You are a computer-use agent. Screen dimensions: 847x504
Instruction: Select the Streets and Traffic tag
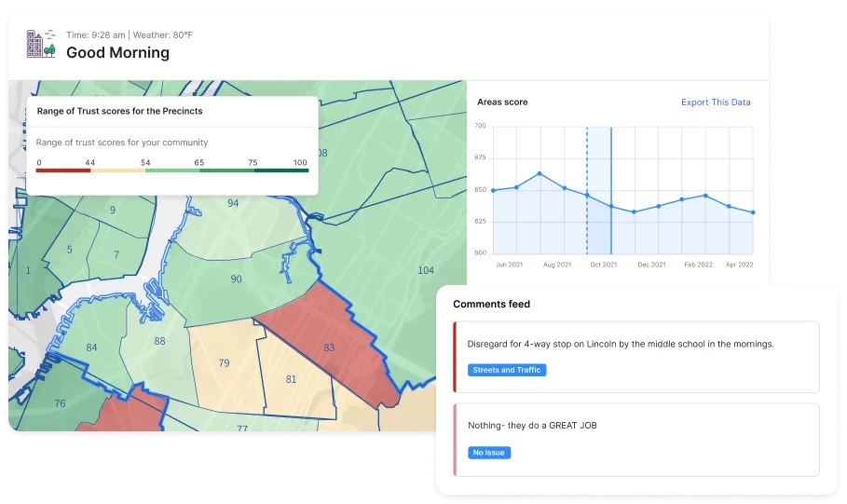click(507, 370)
